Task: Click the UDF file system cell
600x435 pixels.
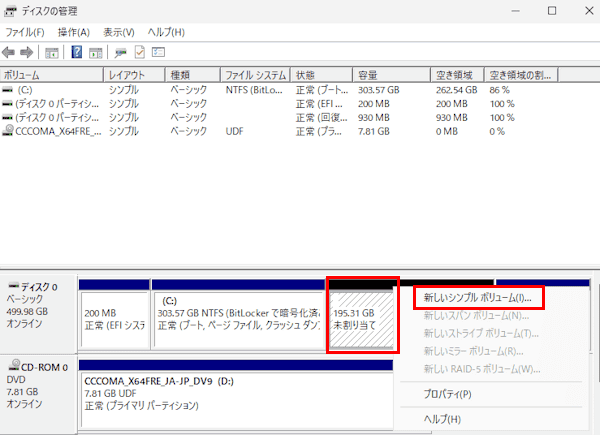Action: 234,131
